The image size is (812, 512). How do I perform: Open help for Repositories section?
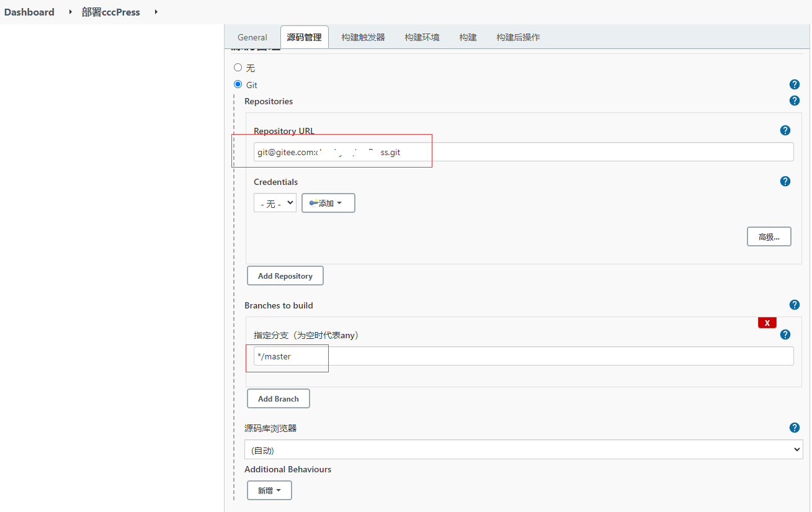[x=794, y=101]
